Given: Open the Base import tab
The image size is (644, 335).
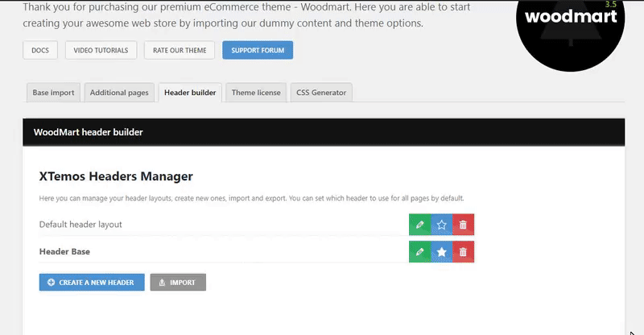Looking at the screenshot, I should pos(53,93).
